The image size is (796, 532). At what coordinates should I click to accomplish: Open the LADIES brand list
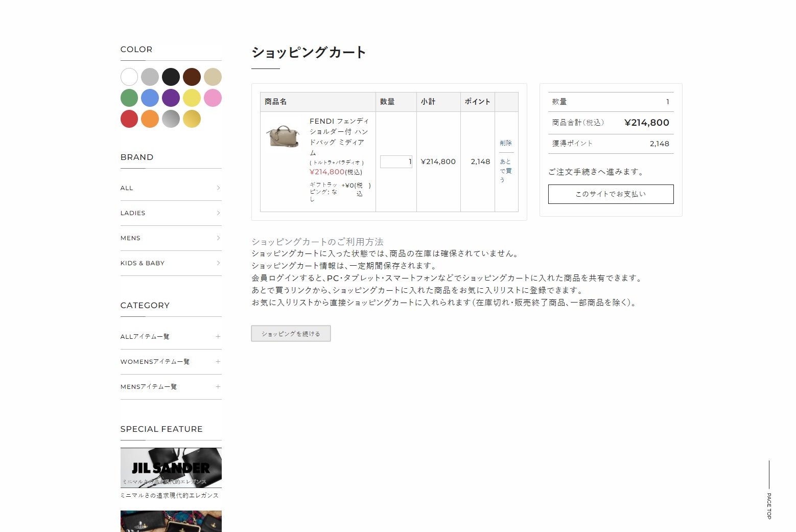[x=171, y=213]
